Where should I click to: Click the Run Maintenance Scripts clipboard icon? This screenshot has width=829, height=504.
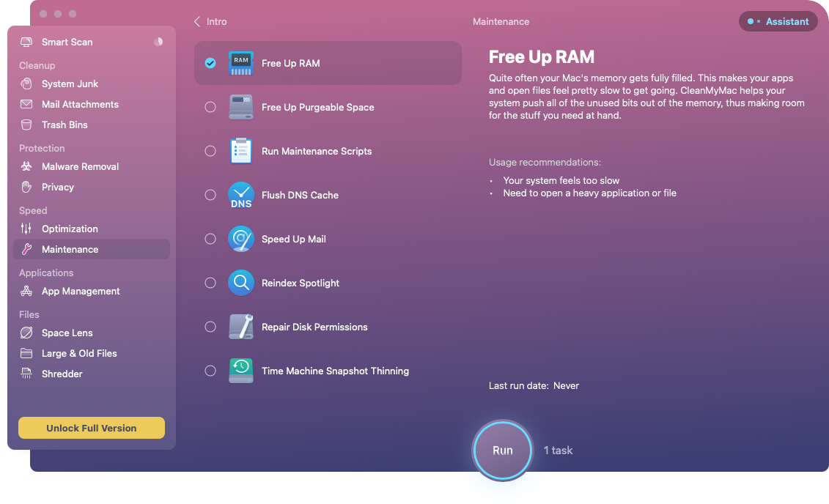point(241,151)
